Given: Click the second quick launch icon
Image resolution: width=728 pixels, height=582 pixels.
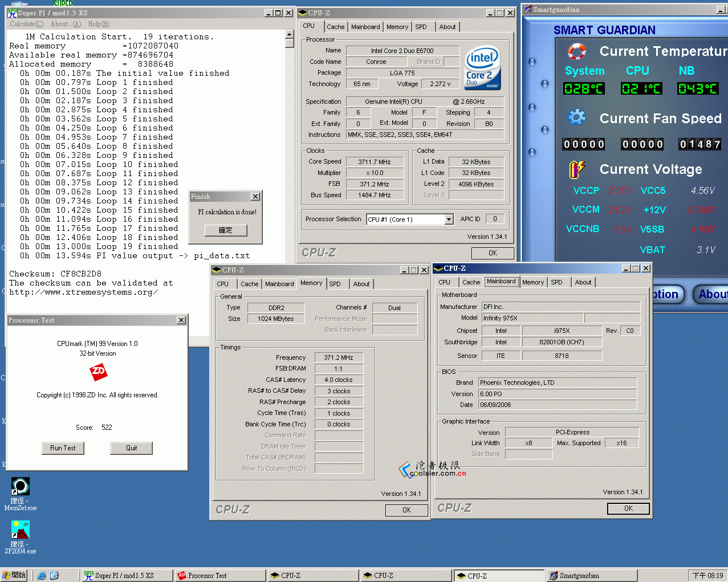Looking at the screenshot, I should [54, 576].
